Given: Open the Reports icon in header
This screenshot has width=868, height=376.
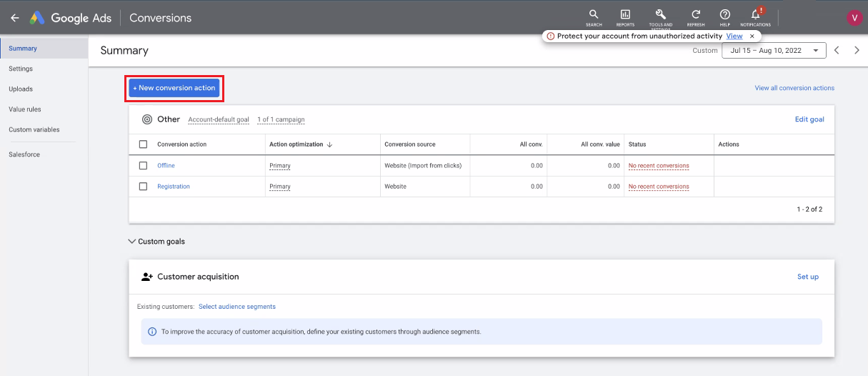Looking at the screenshot, I should coord(625,17).
